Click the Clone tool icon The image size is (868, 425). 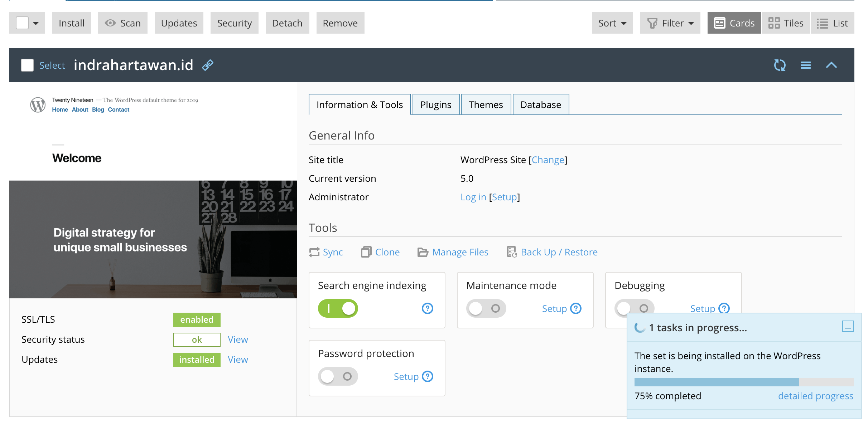[x=366, y=252]
